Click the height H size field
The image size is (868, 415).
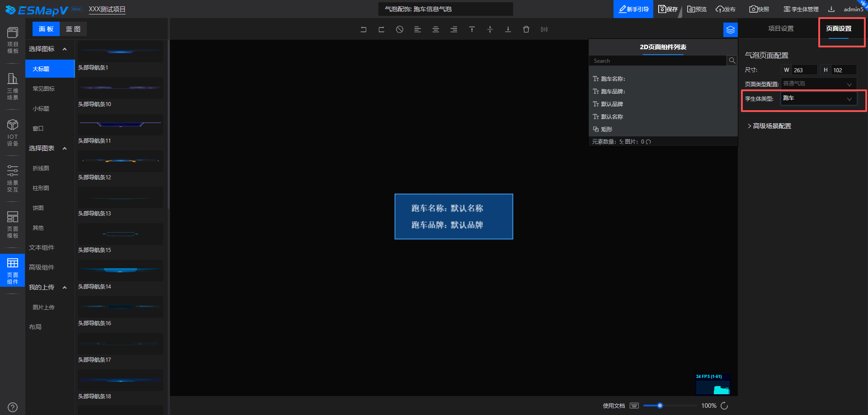point(844,70)
